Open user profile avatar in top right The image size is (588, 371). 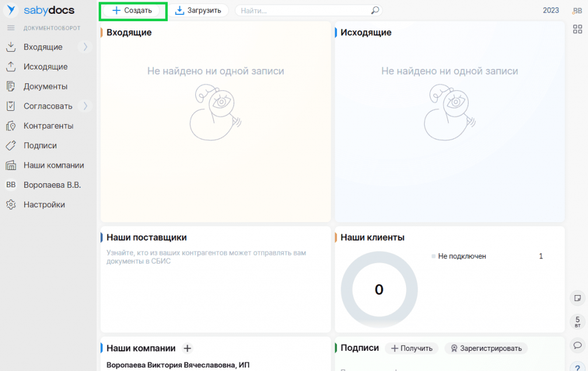coord(578,10)
